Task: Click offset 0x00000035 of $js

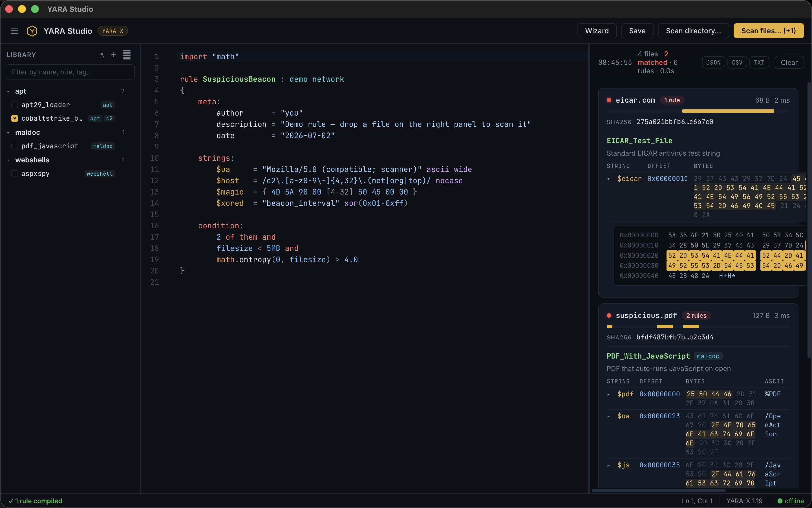Action: 659,465
